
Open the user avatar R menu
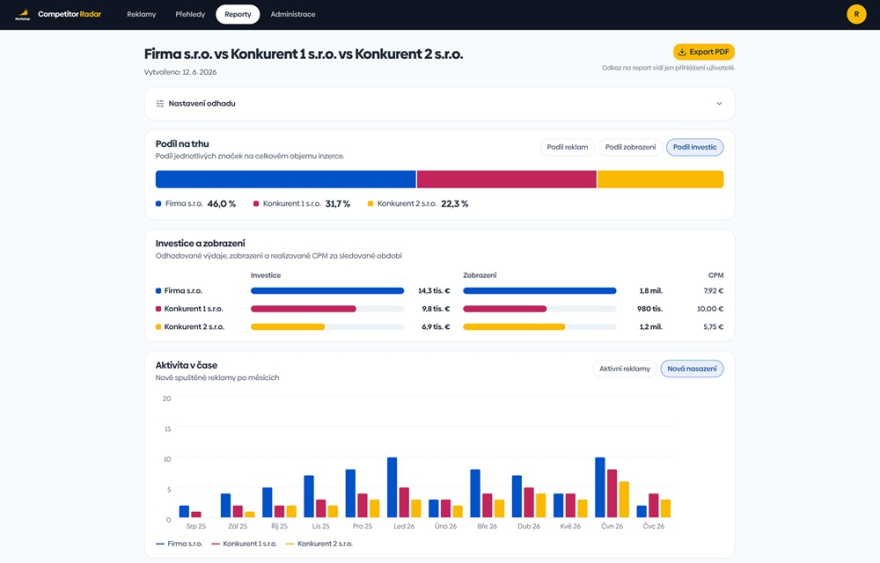coord(856,14)
